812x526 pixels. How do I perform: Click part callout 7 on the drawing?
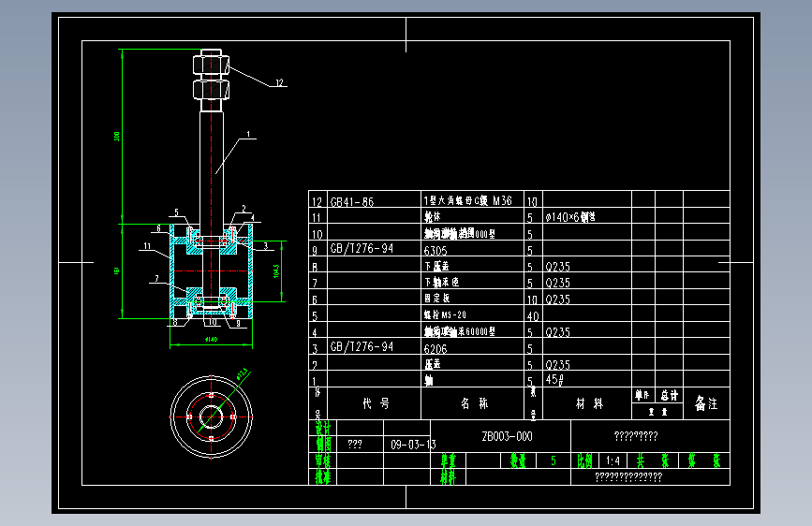(x=157, y=279)
